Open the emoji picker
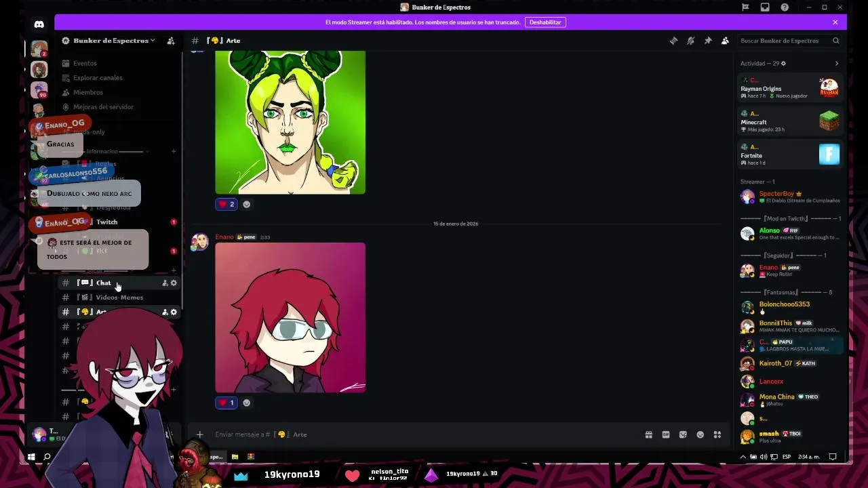The image size is (868, 488). coord(701,434)
